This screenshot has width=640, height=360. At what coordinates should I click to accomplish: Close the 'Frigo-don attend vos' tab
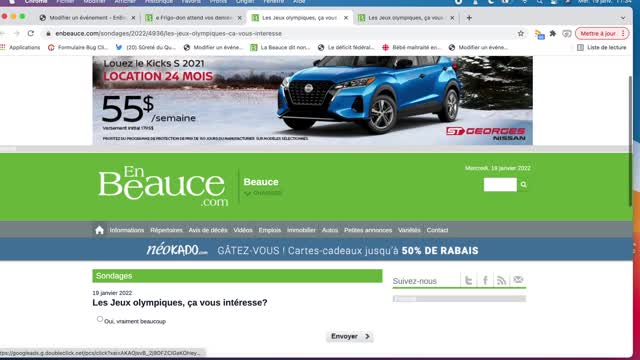pos(240,18)
